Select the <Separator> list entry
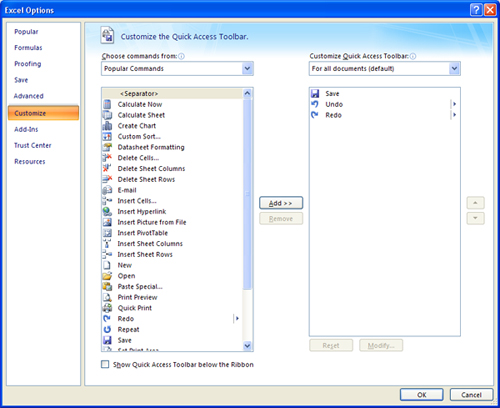Screen dimensions: 500x408 pos(173,94)
